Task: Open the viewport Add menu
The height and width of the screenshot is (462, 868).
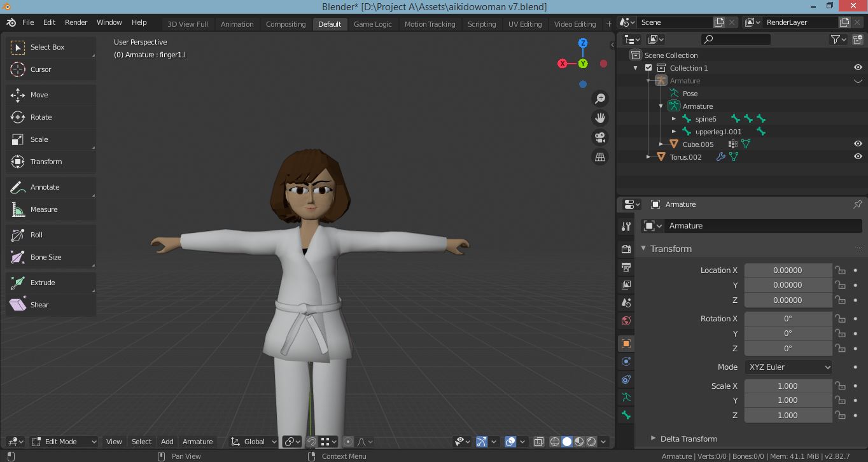Action: click(x=167, y=442)
